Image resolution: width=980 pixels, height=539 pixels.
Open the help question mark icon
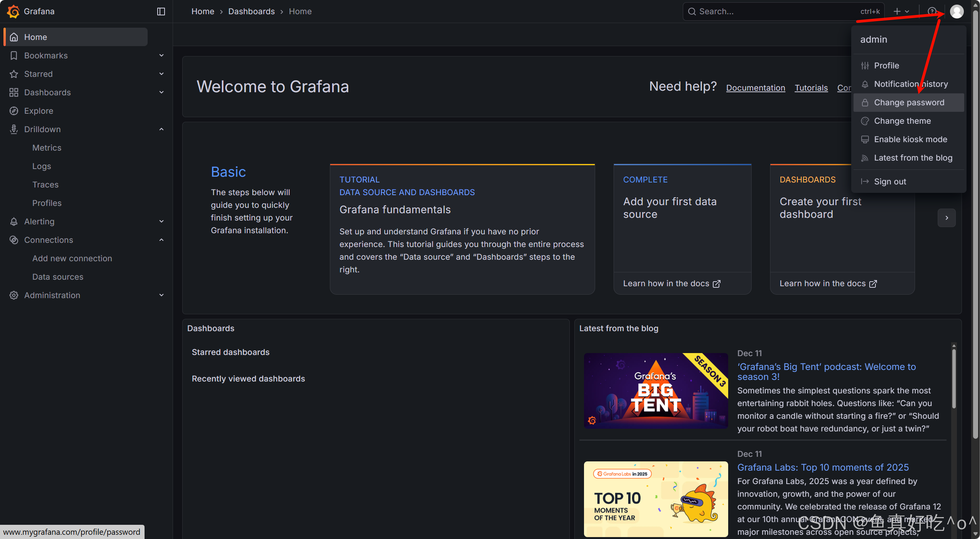(x=932, y=12)
